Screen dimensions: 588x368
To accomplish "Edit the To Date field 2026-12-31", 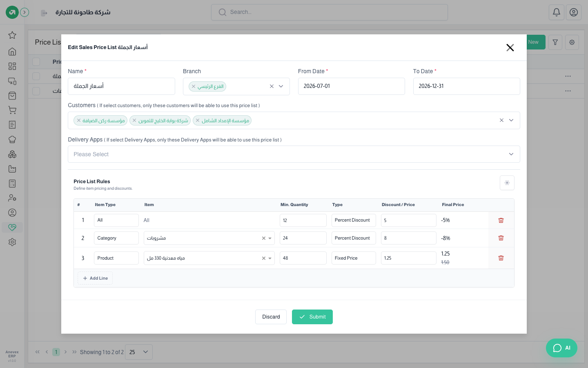I will pos(467,86).
